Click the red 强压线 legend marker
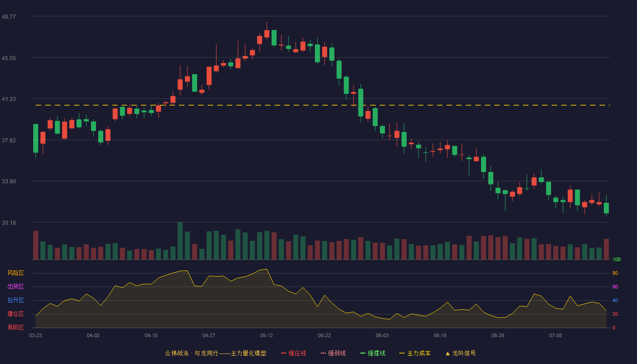The image size is (637, 364). (x=283, y=353)
